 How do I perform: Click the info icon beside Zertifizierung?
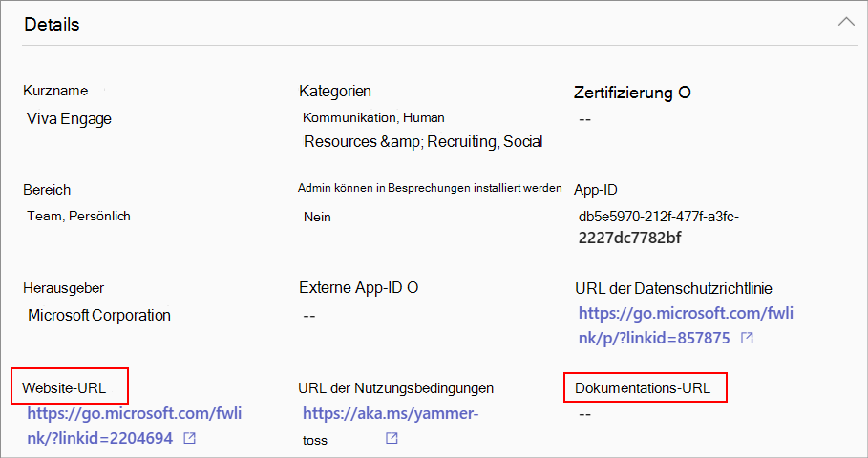[x=684, y=93]
